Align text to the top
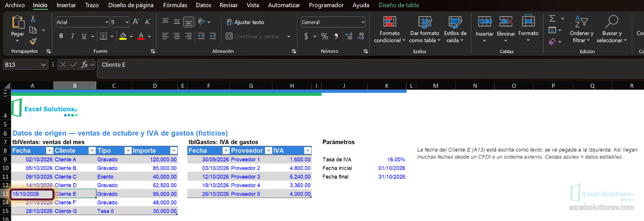 tap(165, 22)
